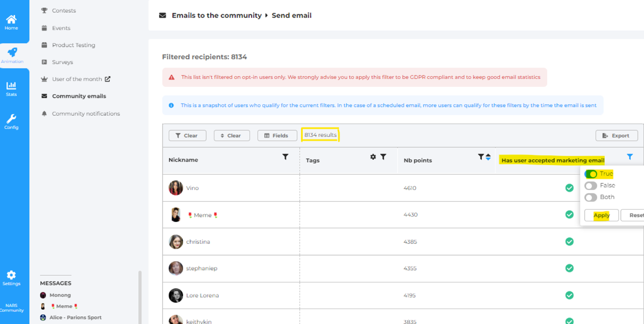This screenshot has height=324, width=644.
Task: Click the Export button
Action: point(616,135)
